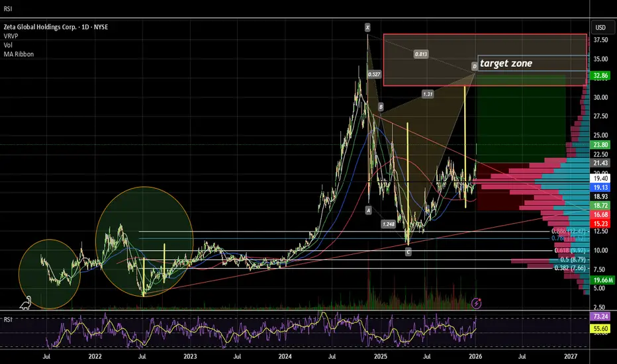This screenshot has height=364, width=617.
Task: Click the 0.527 ratio label
Action: pos(374,74)
